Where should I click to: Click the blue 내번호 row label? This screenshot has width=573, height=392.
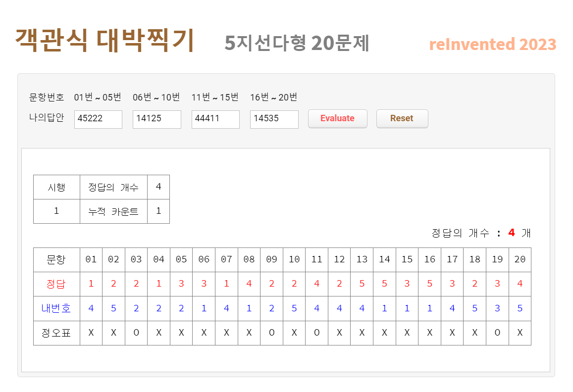[x=56, y=309]
